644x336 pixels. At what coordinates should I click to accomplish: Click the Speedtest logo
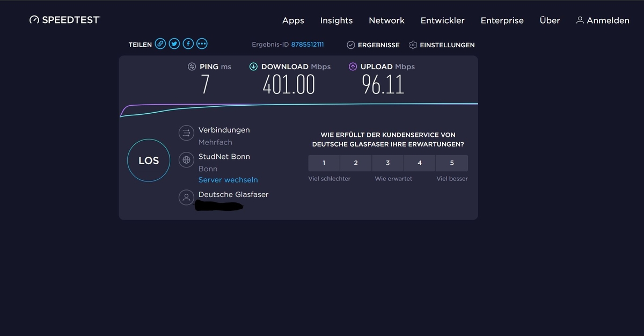[x=65, y=20]
